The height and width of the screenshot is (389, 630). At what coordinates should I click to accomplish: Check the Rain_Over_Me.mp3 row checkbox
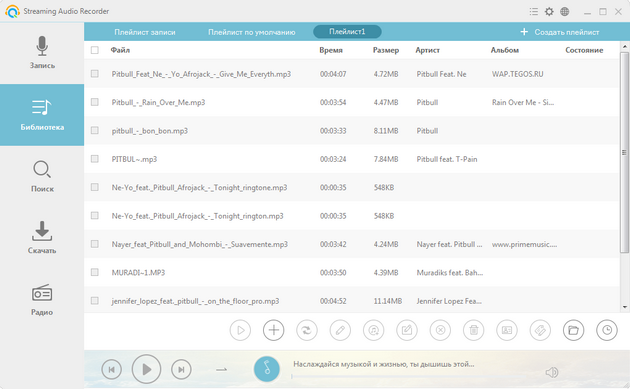coord(95,102)
